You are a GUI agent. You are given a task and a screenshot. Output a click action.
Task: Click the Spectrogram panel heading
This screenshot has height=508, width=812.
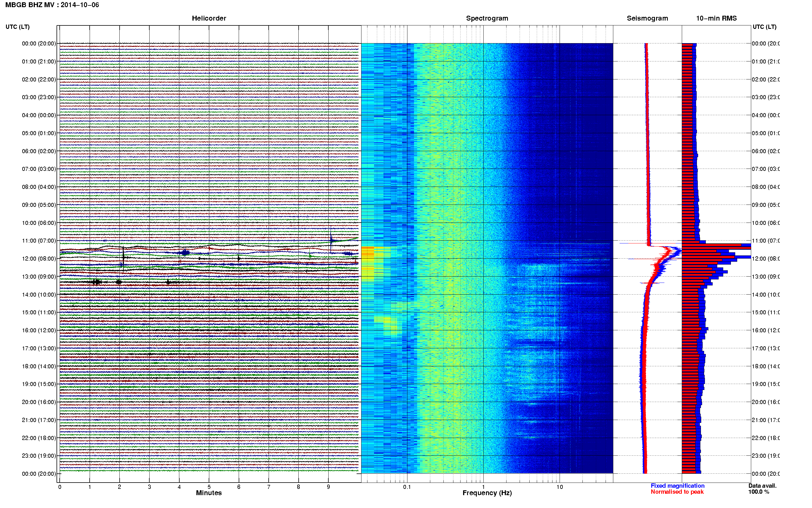pos(487,19)
